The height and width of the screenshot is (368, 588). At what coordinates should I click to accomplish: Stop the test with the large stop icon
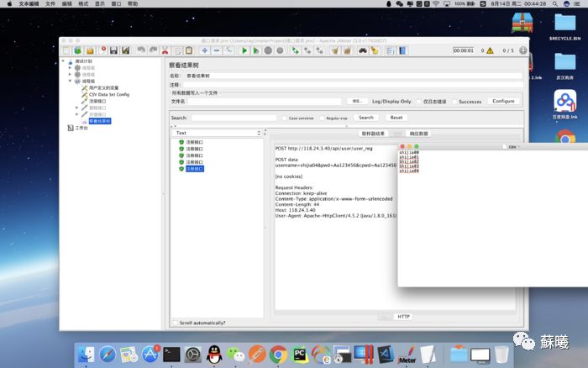click(268, 50)
